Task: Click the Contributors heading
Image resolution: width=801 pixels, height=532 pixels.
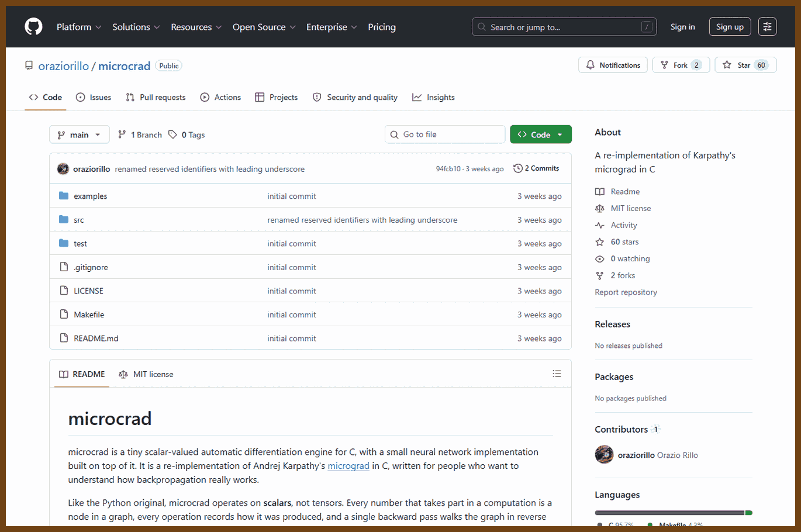Action: click(x=621, y=430)
